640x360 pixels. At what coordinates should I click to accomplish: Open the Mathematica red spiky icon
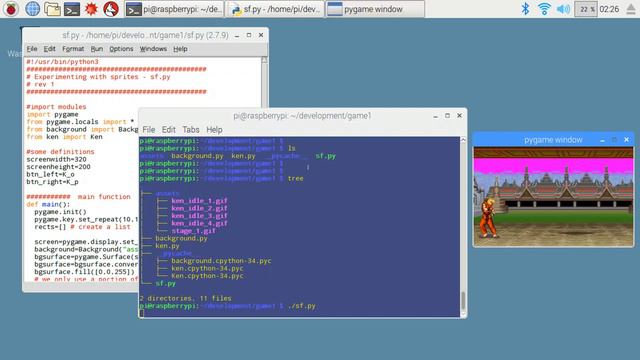point(91,9)
